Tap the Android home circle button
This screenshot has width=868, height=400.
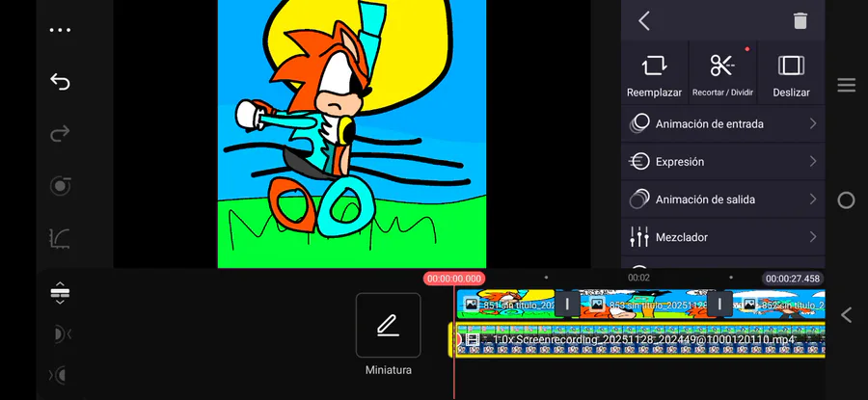(846, 200)
